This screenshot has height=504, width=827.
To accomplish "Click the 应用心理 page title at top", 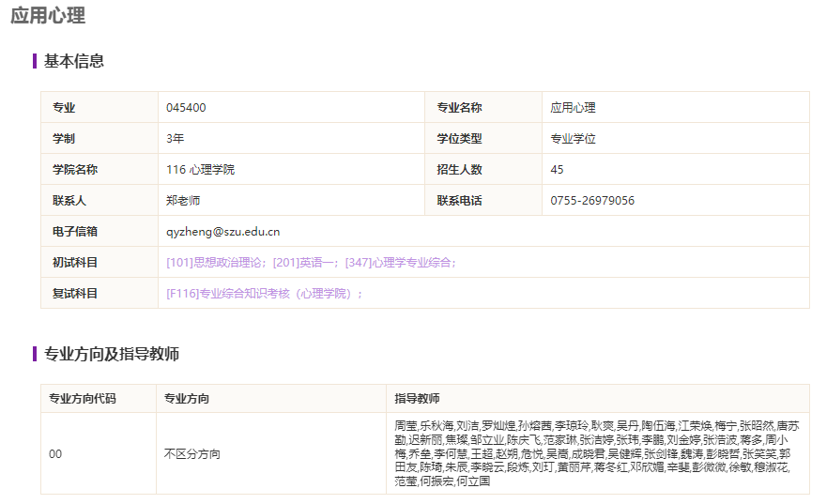I will coord(48,16).
